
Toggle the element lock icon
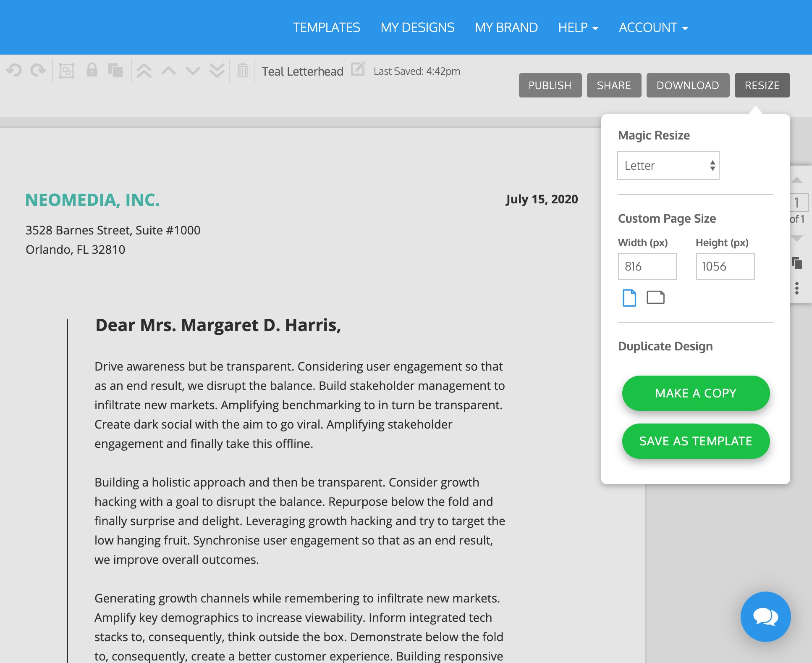click(x=92, y=71)
